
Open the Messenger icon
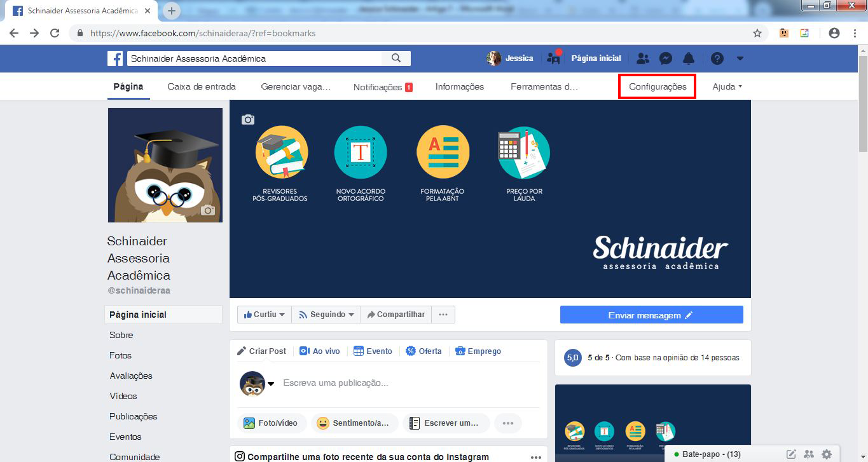[x=666, y=58]
